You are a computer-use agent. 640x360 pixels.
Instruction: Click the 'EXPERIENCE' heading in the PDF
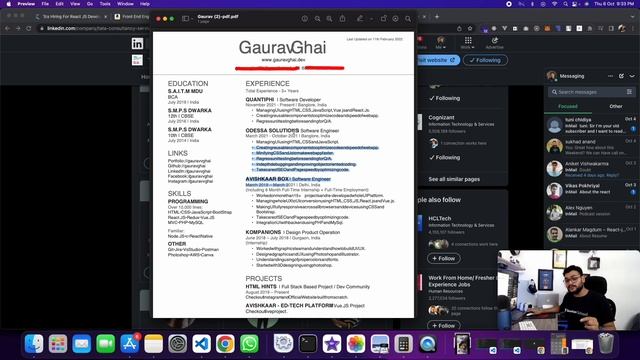click(267, 83)
